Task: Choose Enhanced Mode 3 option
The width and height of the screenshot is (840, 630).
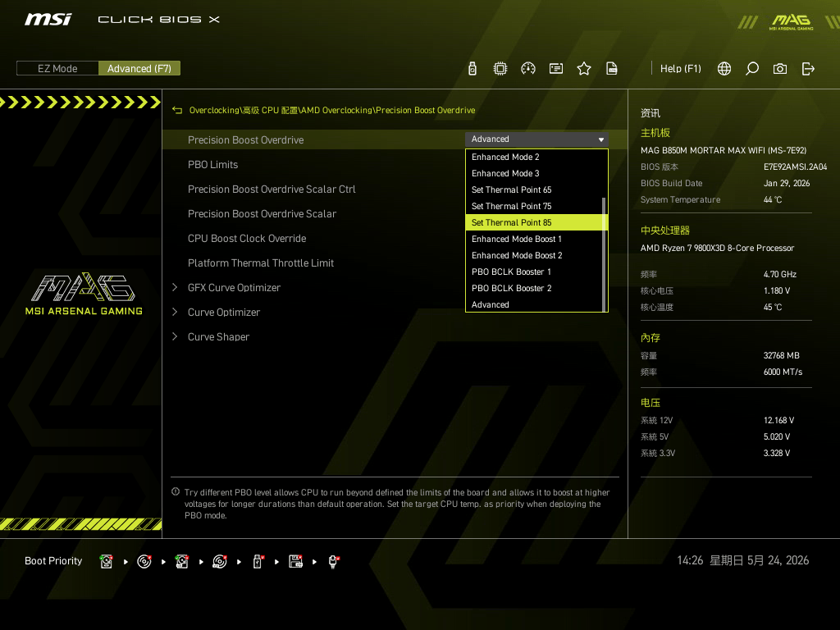Action: pyautogui.click(x=536, y=174)
